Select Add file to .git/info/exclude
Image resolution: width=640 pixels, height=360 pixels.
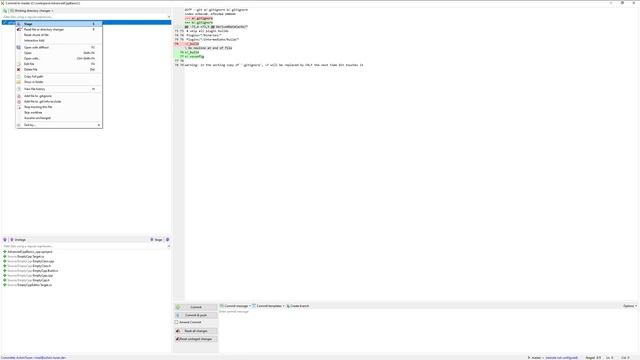click(59, 101)
